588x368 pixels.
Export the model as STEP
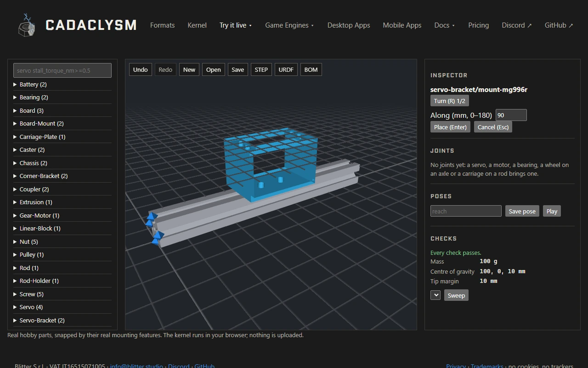click(x=261, y=70)
